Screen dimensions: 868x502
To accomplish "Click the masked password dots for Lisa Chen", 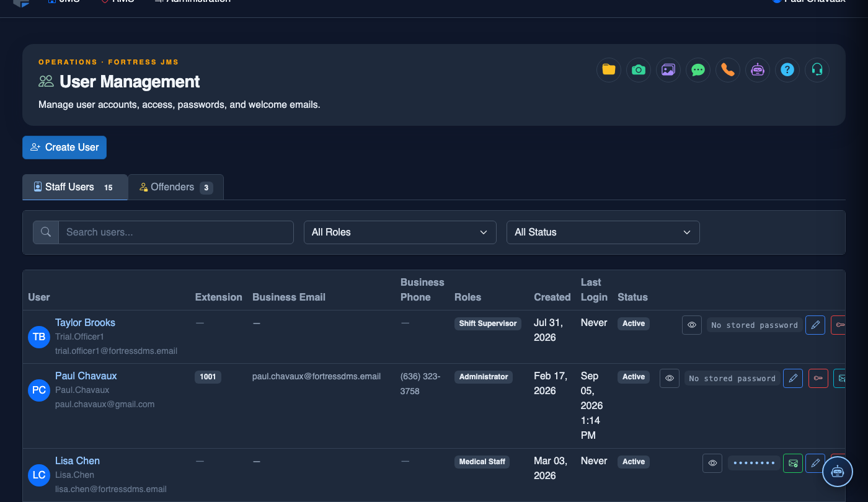I will point(754,463).
